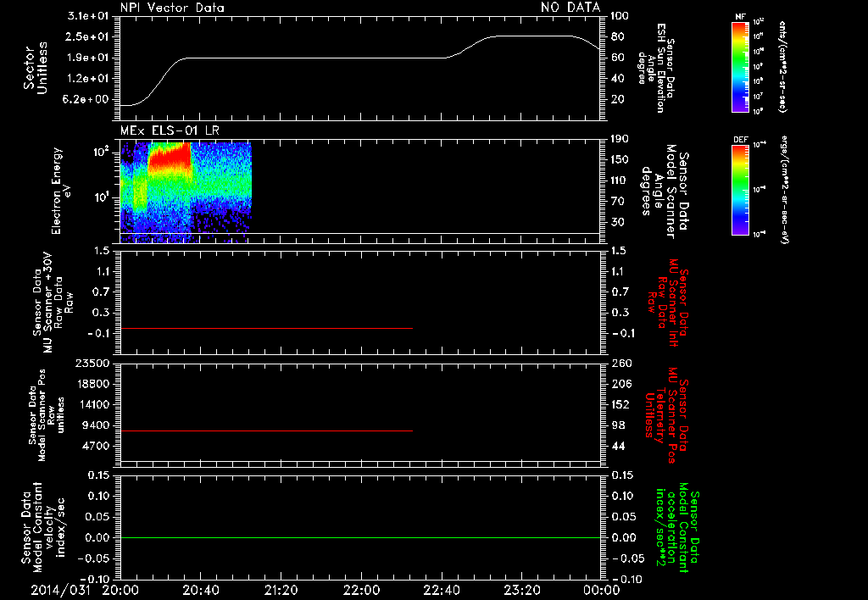The width and height of the screenshot is (868, 600).
Task: Click the 21:20 time axis label
Action: click(x=281, y=590)
